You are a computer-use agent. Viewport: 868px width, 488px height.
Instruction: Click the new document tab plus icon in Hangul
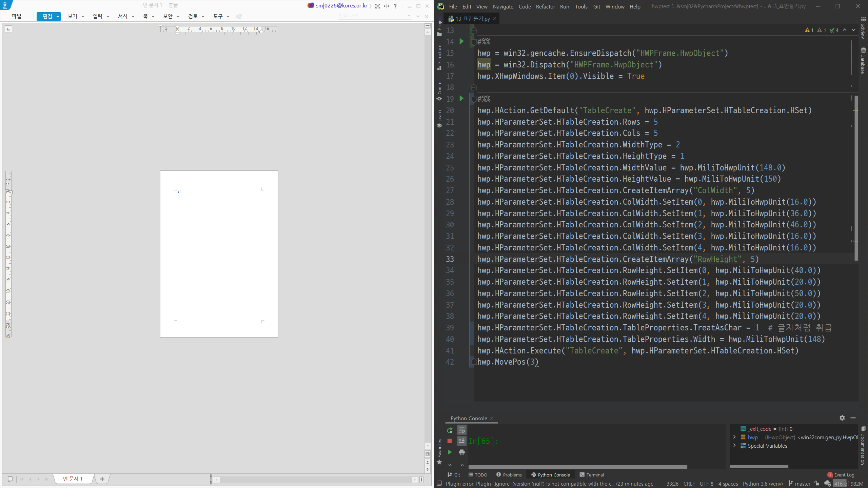102,479
